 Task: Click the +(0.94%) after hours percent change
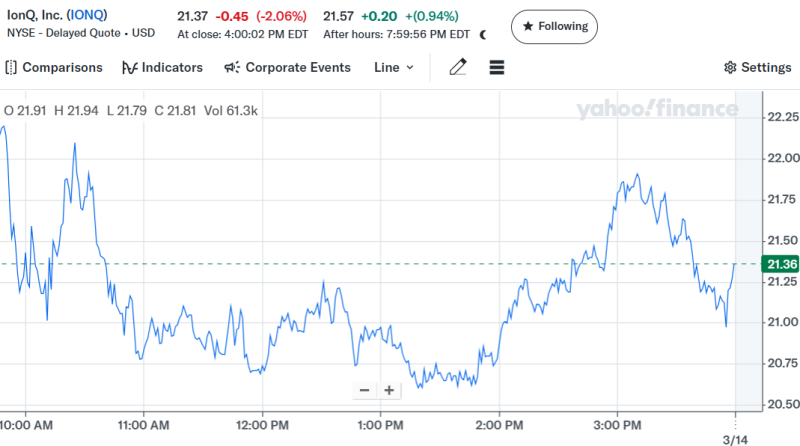click(x=432, y=16)
